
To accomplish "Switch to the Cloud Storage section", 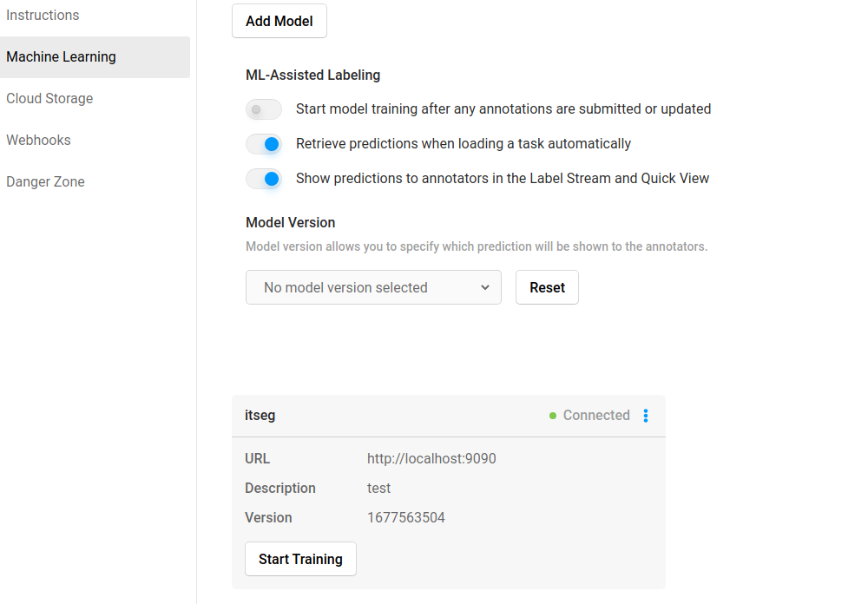I will tap(49, 98).
